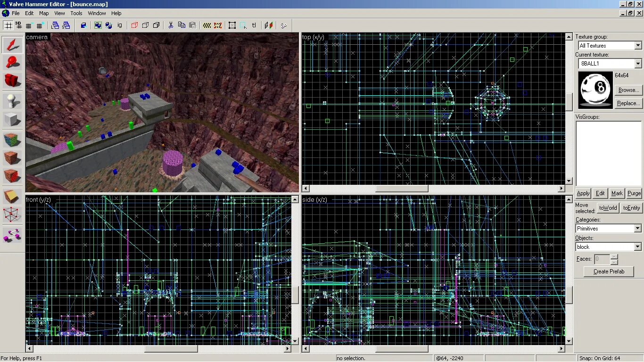This screenshot has width=644, height=362.
Task: Click the top (x/y) view horizontal scrollbar thumb
Action: (x=402, y=189)
